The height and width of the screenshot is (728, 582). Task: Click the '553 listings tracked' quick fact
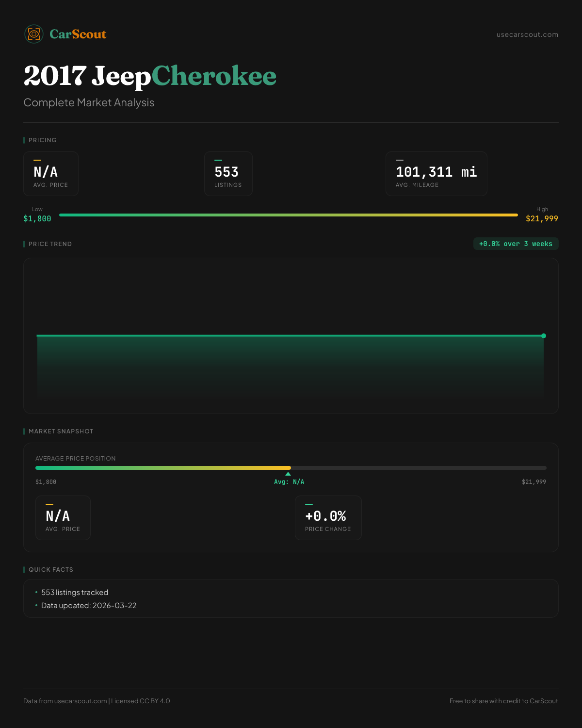pyautogui.click(x=75, y=593)
